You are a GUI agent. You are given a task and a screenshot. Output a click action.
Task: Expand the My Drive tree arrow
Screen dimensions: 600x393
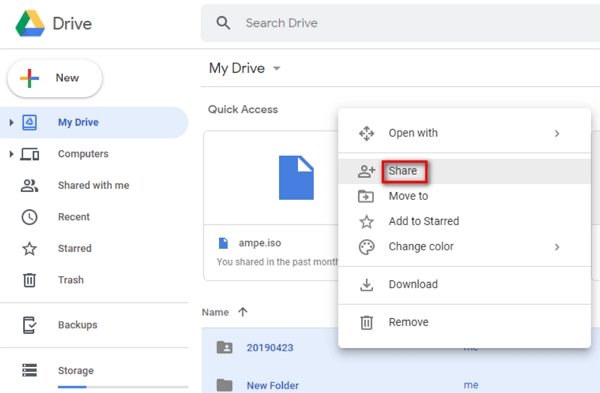click(x=11, y=122)
